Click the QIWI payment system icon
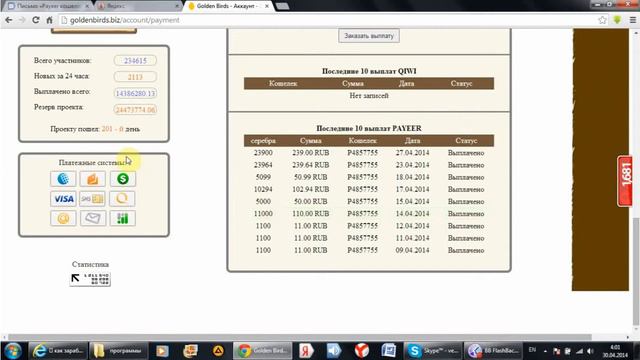The image size is (640, 360). pyautogui.click(x=122, y=199)
